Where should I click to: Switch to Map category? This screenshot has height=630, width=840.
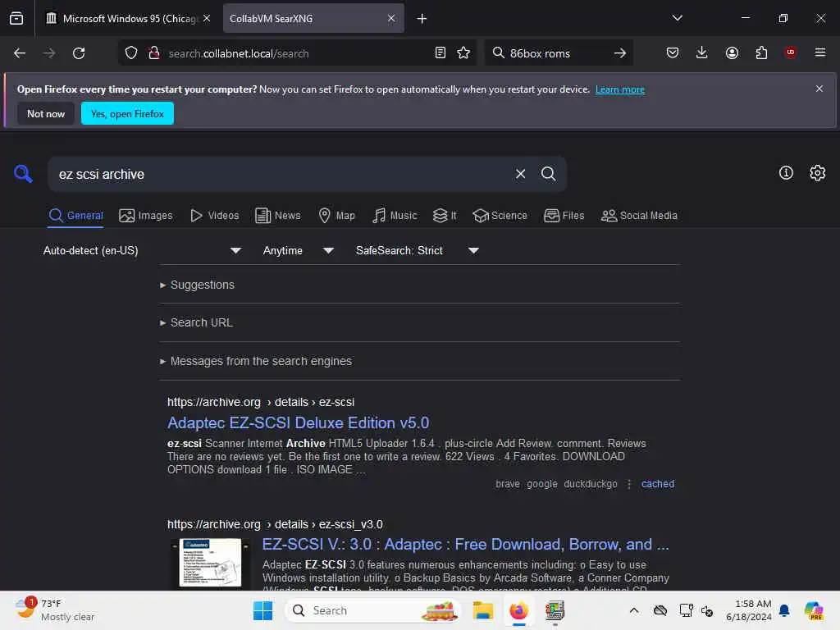click(x=337, y=216)
